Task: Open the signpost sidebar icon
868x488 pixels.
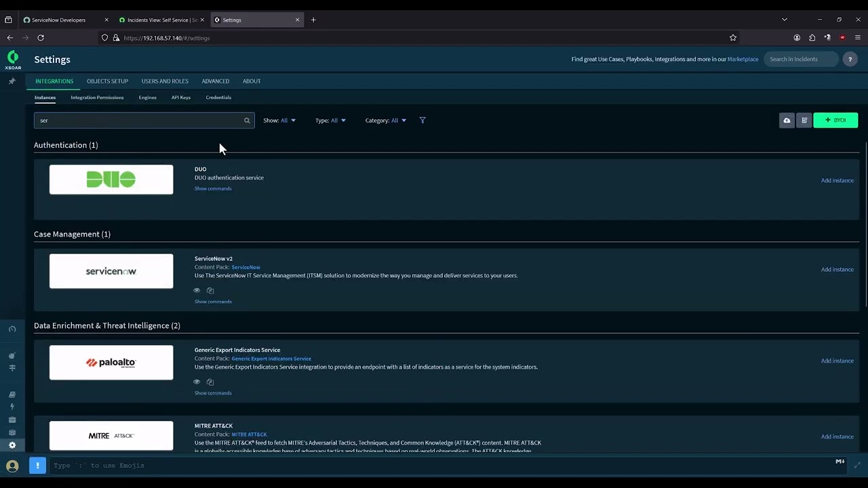Action: 12,368
